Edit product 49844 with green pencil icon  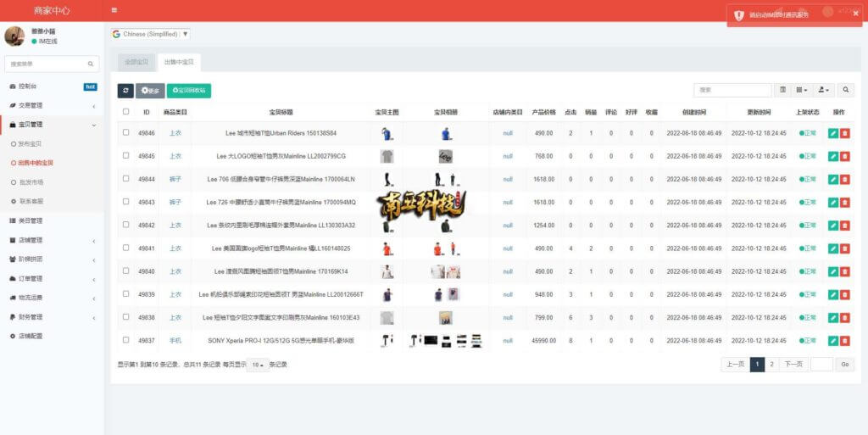click(x=833, y=179)
